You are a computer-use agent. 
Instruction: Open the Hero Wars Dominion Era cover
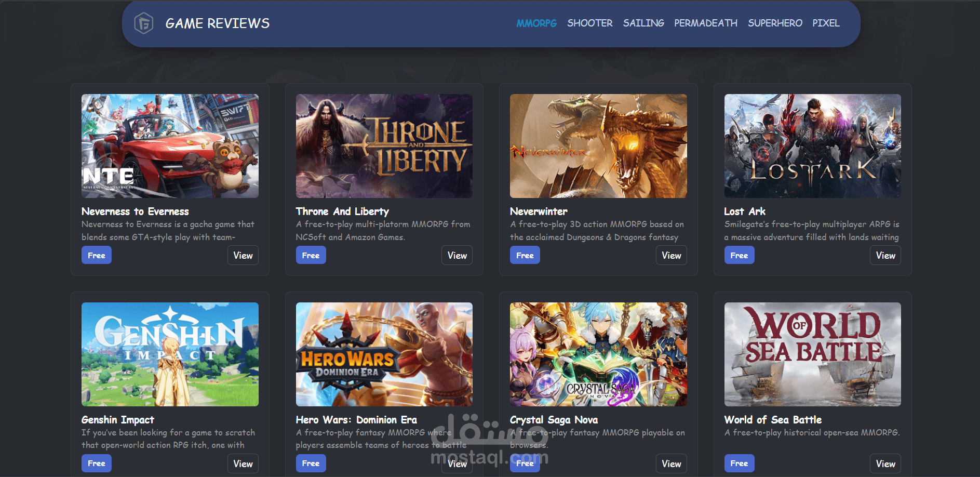pos(384,354)
